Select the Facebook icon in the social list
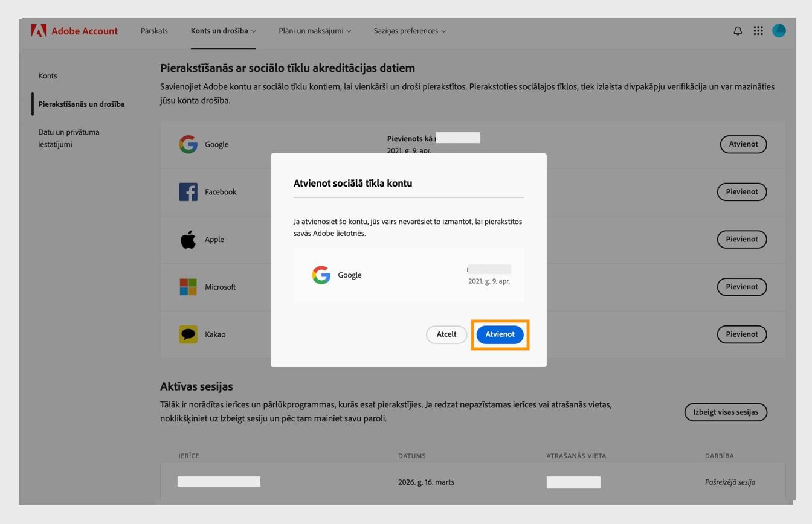Viewport: 812px width, 524px height. (x=188, y=191)
